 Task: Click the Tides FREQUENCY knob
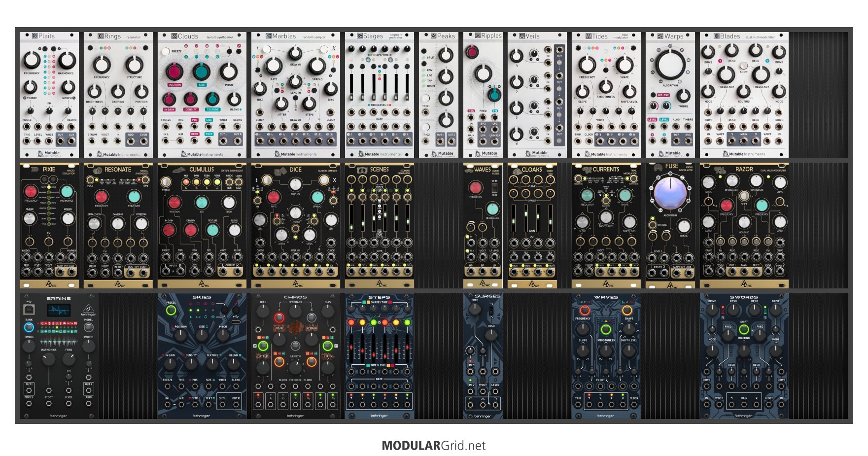pos(587,65)
